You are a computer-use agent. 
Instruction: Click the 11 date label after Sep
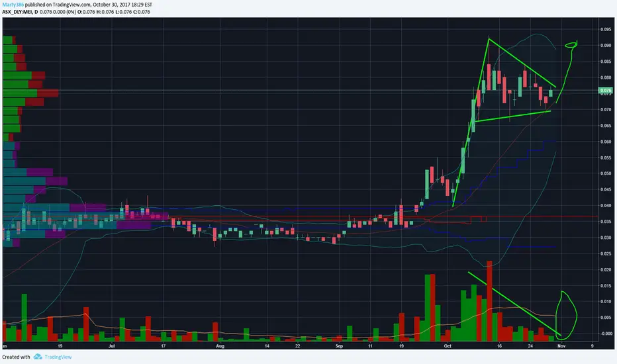coord(370,346)
